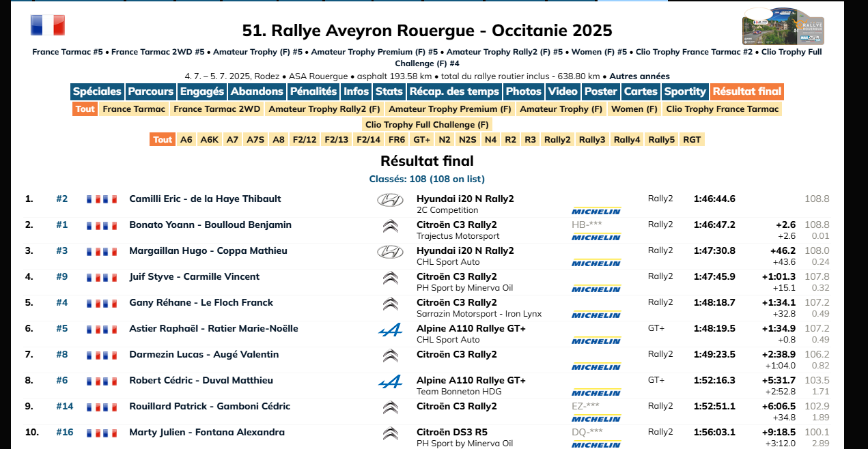Screen dimensions: 868x449
Task: Click the Citroën DS3 R5 car name
Action: point(452,433)
